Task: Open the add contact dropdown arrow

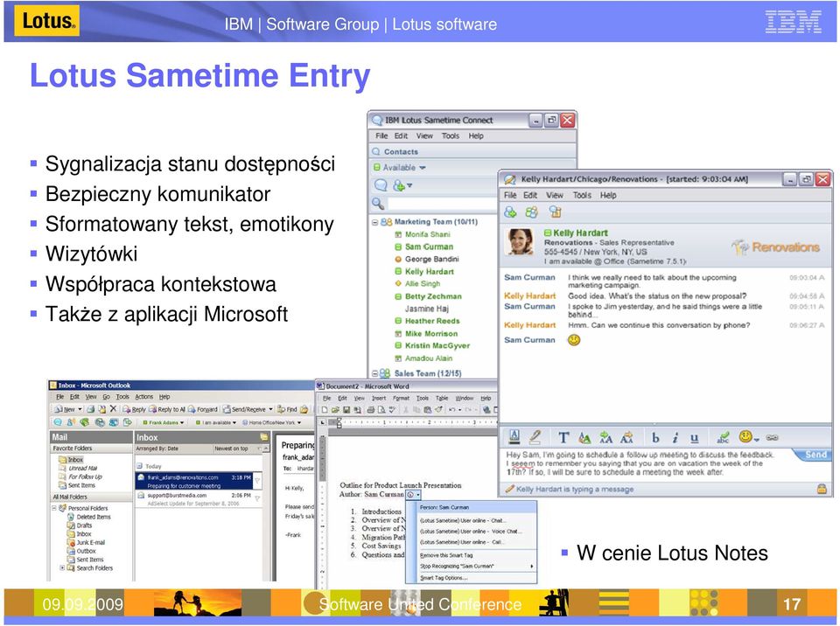Action: pos(409,186)
